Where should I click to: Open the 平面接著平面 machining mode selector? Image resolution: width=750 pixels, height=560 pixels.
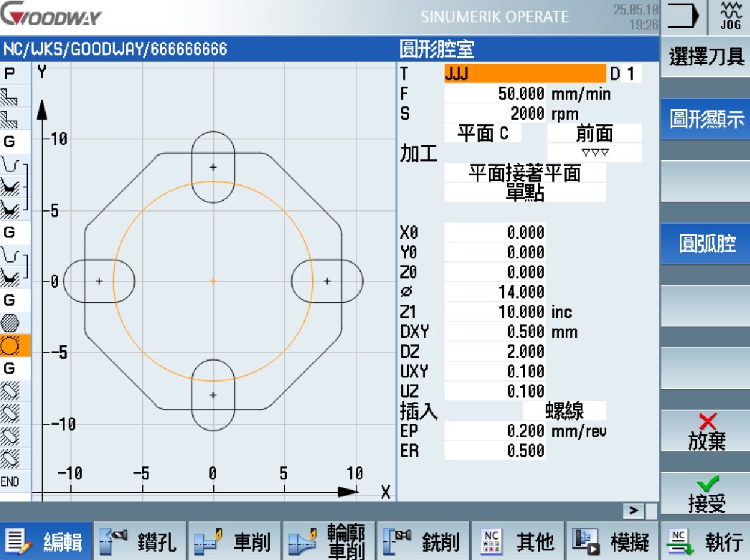tap(525, 173)
